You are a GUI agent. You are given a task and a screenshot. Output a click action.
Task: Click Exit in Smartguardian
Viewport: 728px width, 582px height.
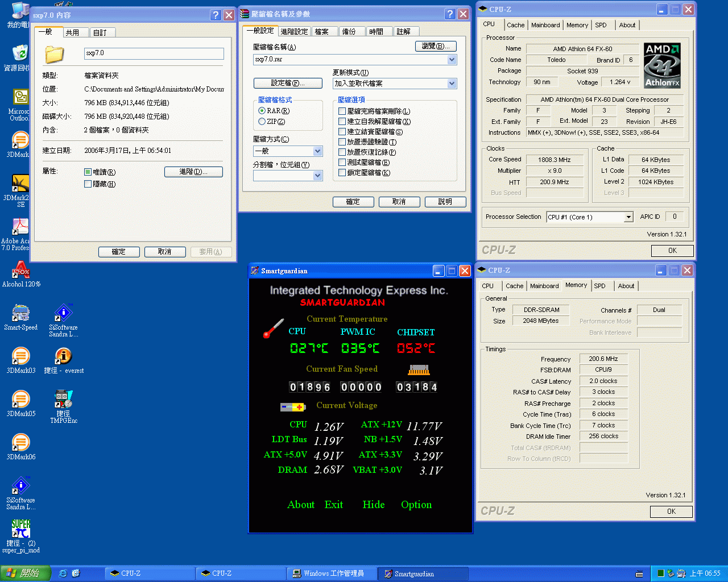point(334,505)
